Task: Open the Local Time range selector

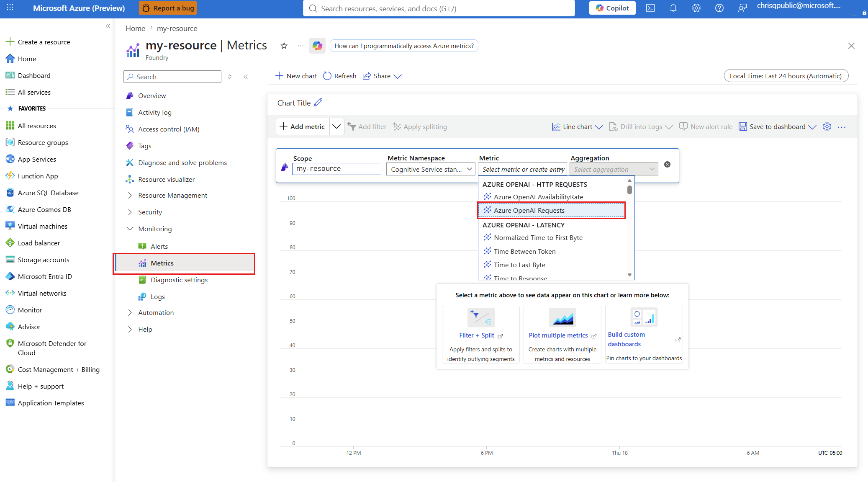Action: [x=786, y=76]
